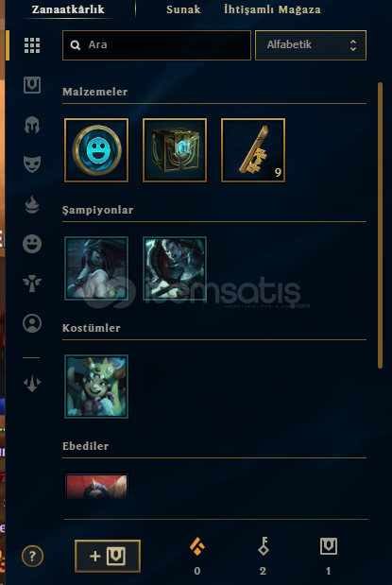This screenshot has width=392, height=585.
Task: Open the Zanaatkârlık tab
Action: (x=68, y=9)
